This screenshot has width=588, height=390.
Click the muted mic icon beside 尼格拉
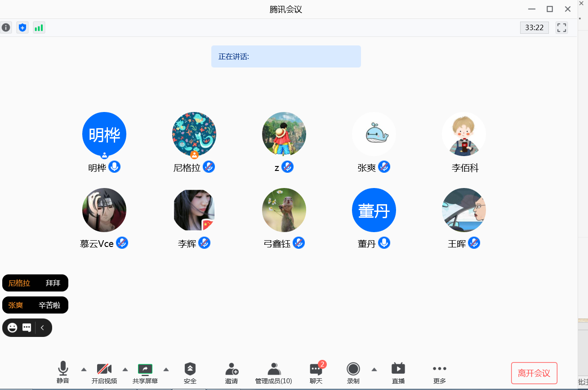(x=209, y=167)
